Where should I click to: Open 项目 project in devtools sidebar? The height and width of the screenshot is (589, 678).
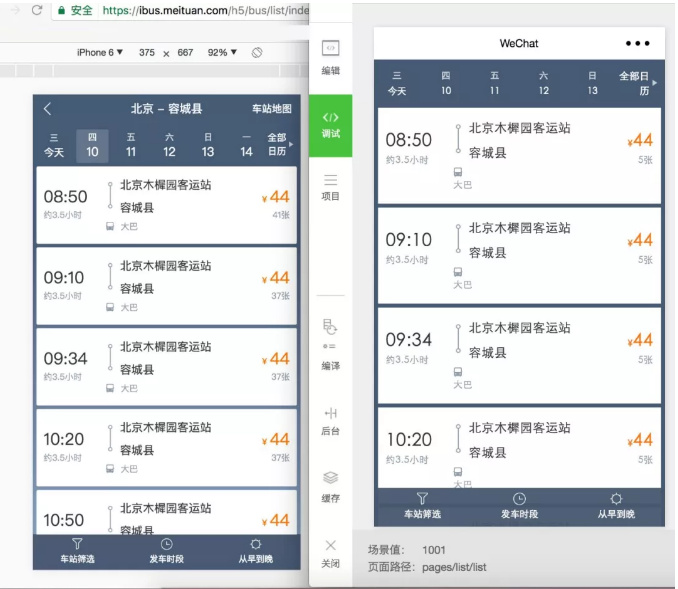tap(330, 187)
